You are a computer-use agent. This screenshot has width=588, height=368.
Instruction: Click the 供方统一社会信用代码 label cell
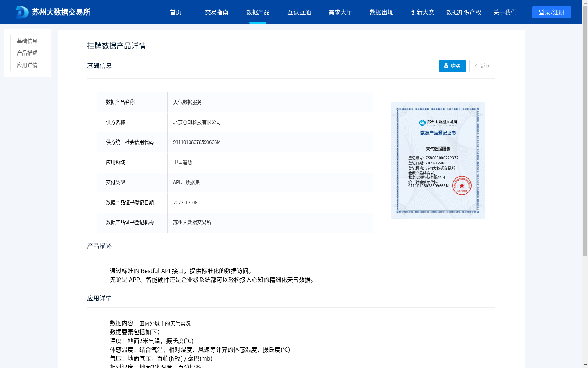coord(132,142)
